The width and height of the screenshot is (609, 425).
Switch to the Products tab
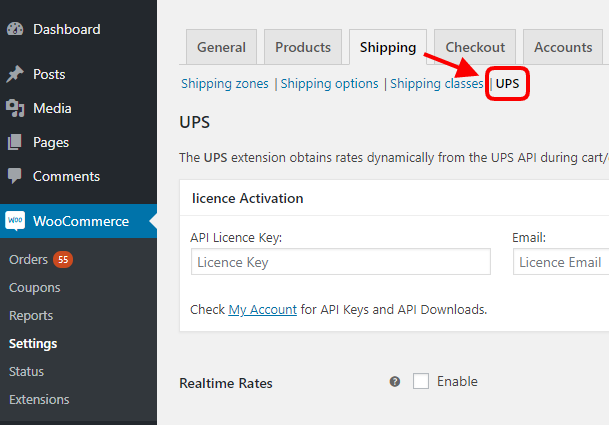pos(303,47)
